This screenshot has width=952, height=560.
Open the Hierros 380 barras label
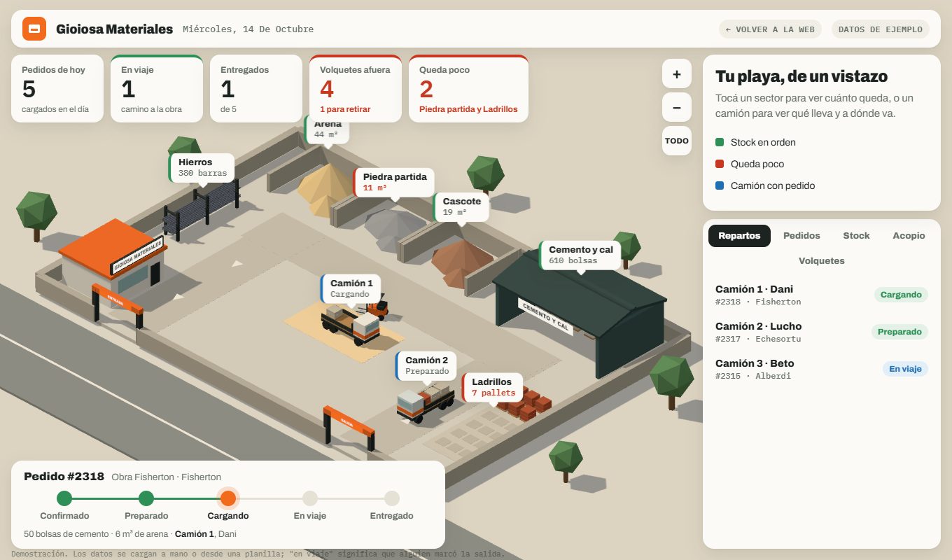tap(202, 168)
